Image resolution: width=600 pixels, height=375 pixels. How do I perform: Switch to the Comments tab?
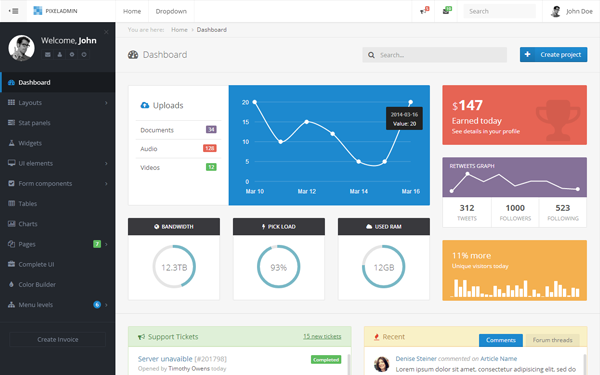[501, 340]
